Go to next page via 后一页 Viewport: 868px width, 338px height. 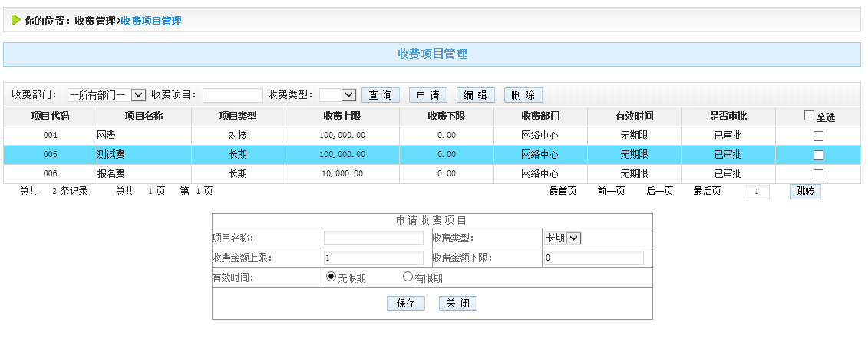pos(659,192)
